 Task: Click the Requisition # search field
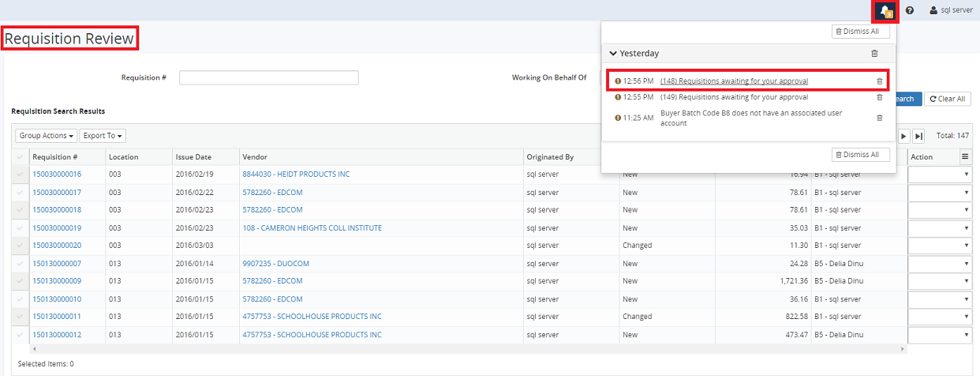(268, 77)
